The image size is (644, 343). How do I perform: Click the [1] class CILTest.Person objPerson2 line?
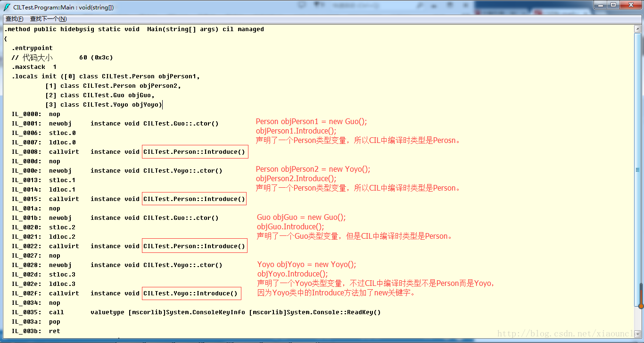click(113, 86)
